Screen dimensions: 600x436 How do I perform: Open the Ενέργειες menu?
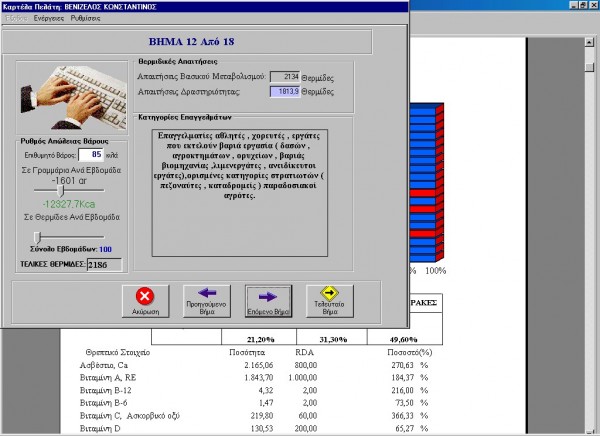(x=48, y=19)
